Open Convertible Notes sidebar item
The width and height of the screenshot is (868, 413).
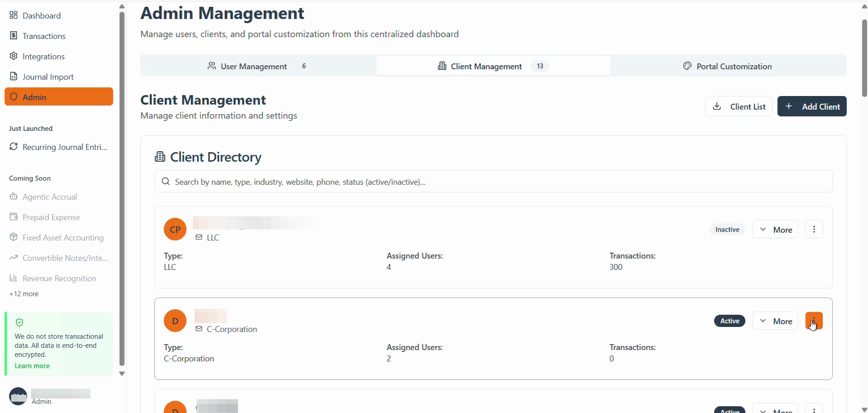pos(59,258)
